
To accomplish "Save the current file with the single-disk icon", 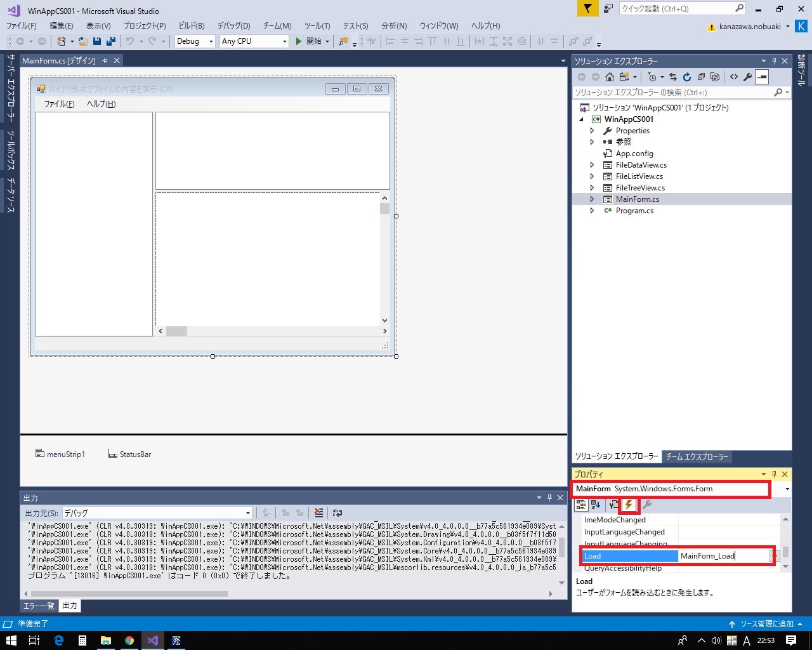I will [x=97, y=41].
